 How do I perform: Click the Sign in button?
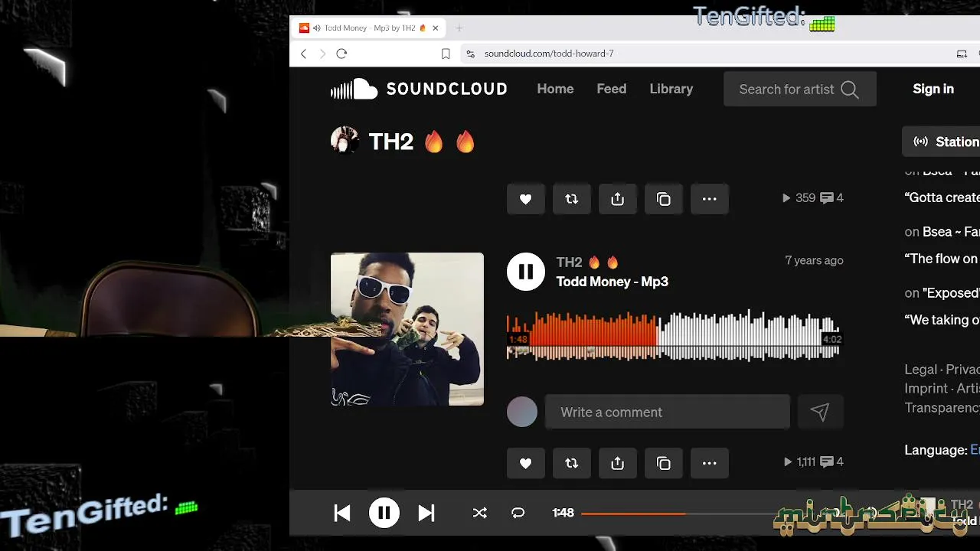pyautogui.click(x=933, y=89)
